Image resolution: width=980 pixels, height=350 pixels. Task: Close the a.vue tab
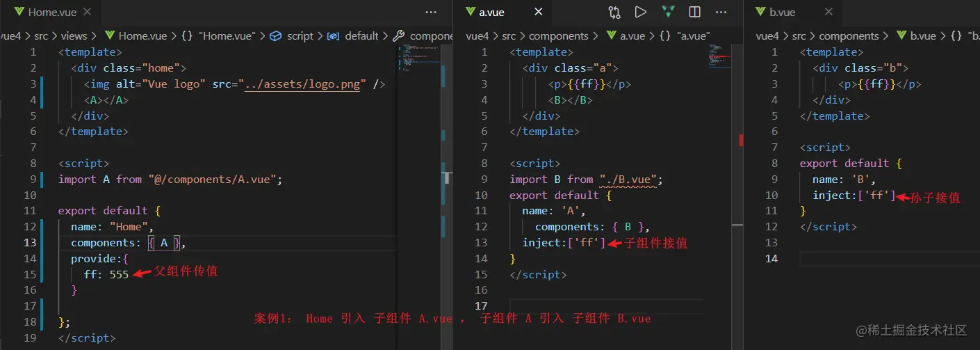[x=539, y=12]
